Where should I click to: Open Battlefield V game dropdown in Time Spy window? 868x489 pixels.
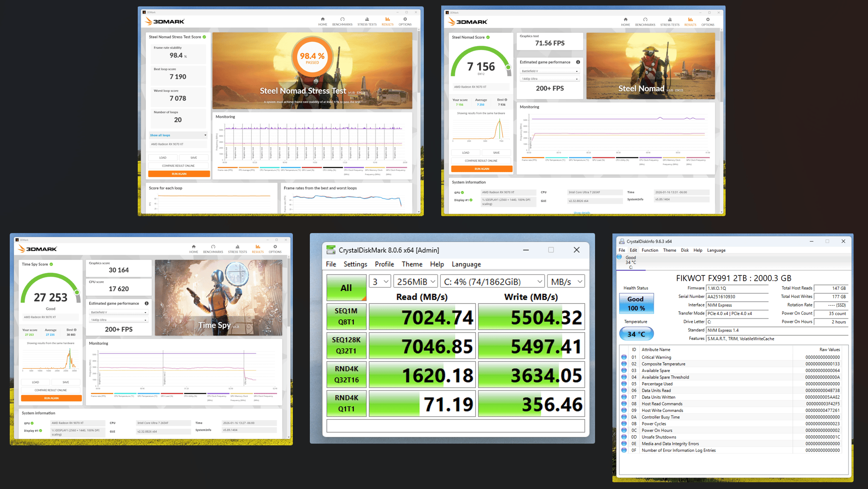[119, 312]
